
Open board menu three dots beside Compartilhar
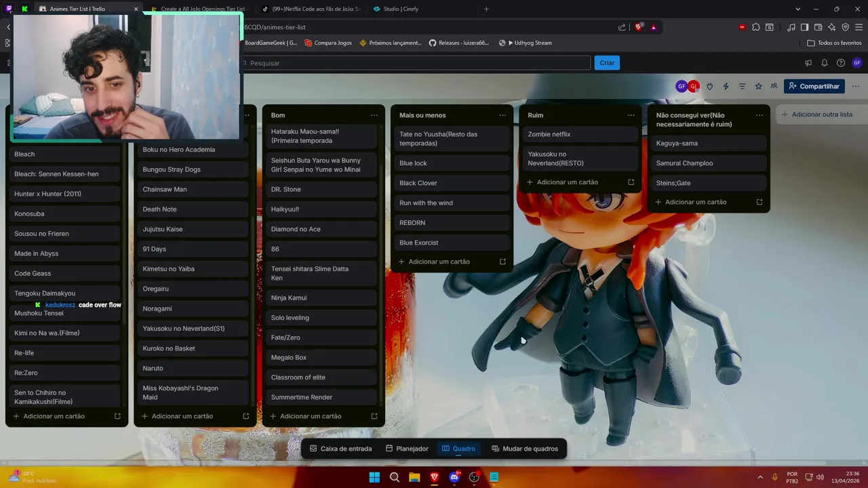(x=854, y=86)
